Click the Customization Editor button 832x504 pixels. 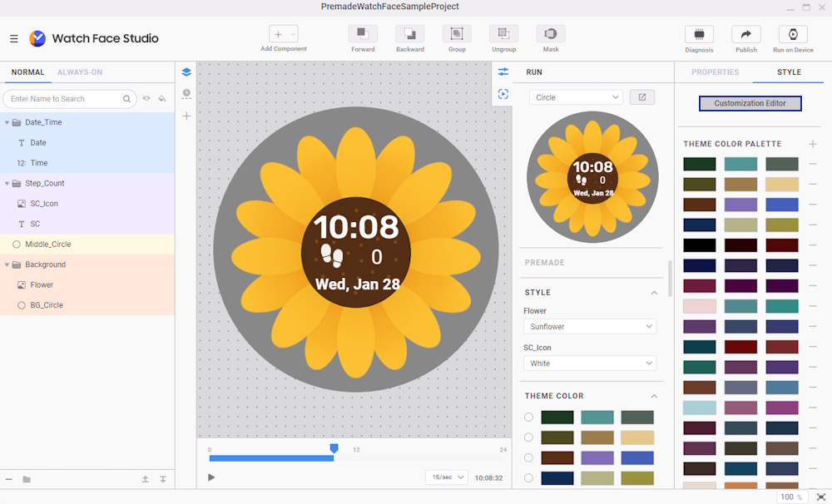(750, 104)
